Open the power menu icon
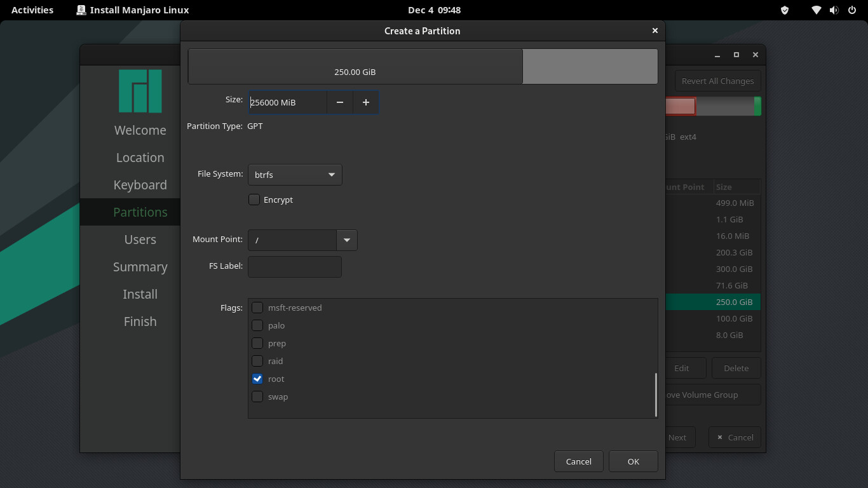Image resolution: width=868 pixels, height=488 pixels. click(851, 10)
